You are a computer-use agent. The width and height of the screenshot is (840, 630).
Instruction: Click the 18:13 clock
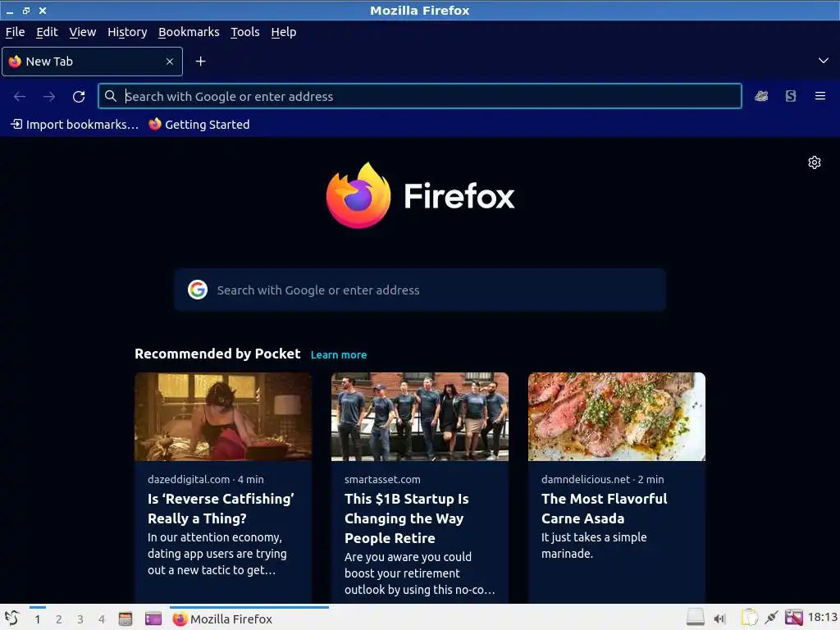(x=822, y=617)
